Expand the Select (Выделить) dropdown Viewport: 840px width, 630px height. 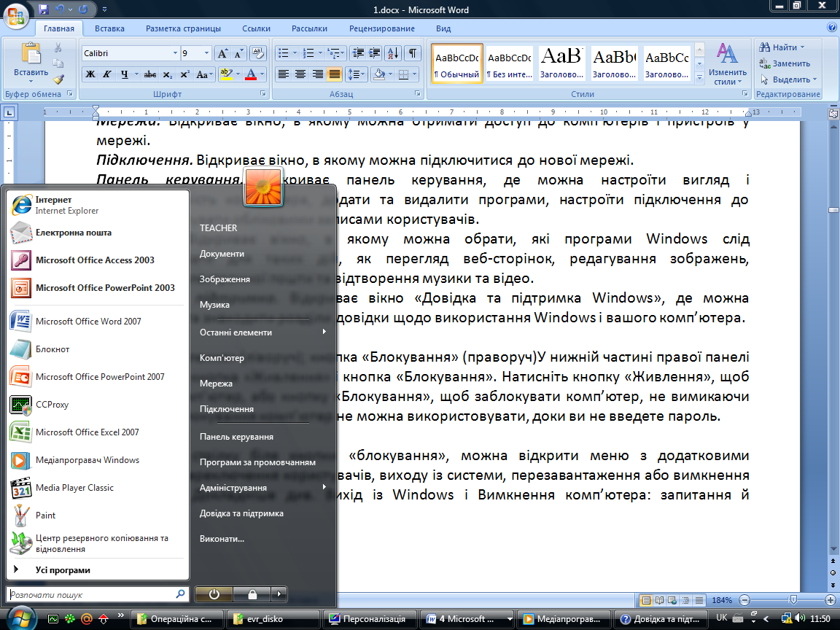click(814, 79)
